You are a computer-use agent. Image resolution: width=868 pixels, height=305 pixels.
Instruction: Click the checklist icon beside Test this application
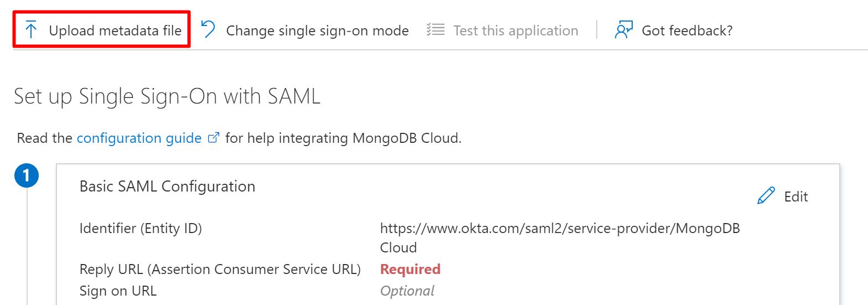coord(436,30)
